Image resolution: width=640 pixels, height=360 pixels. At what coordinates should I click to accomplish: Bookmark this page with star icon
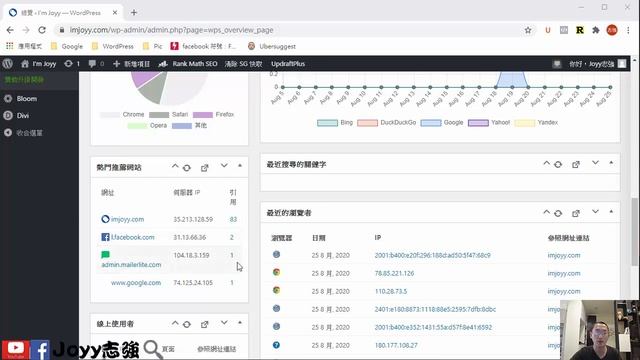pos(528,30)
